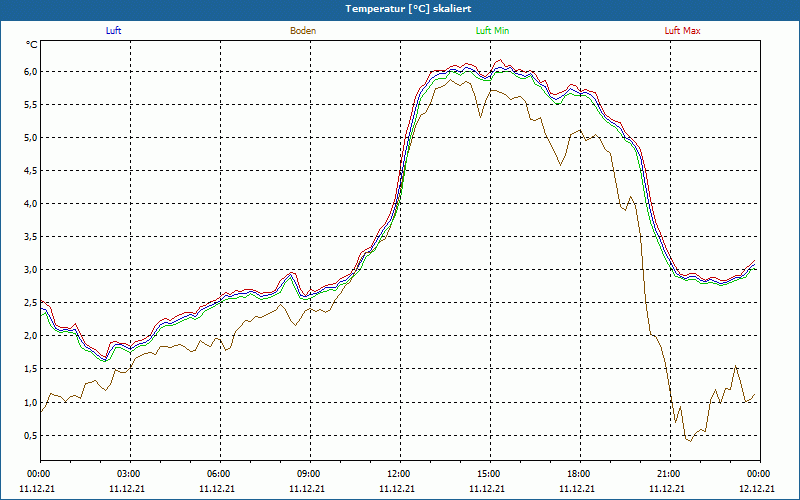Click the 1,5 y-axis value
The height and width of the screenshot is (500, 800).
[x=32, y=369]
